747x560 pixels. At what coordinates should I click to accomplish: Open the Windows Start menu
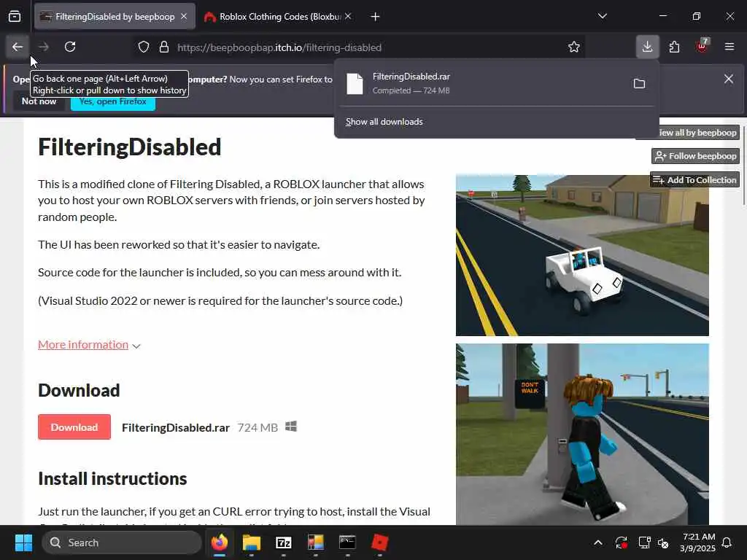click(23, 542)
